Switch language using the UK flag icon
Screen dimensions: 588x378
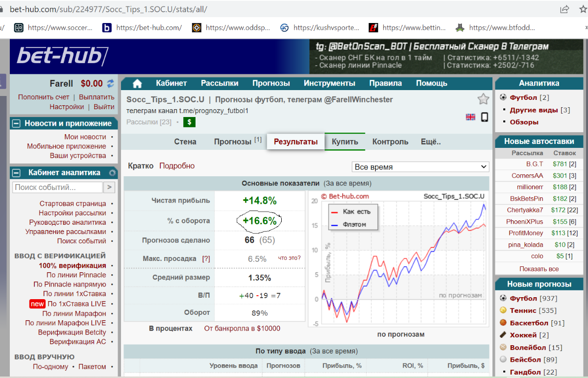(470, 117)
